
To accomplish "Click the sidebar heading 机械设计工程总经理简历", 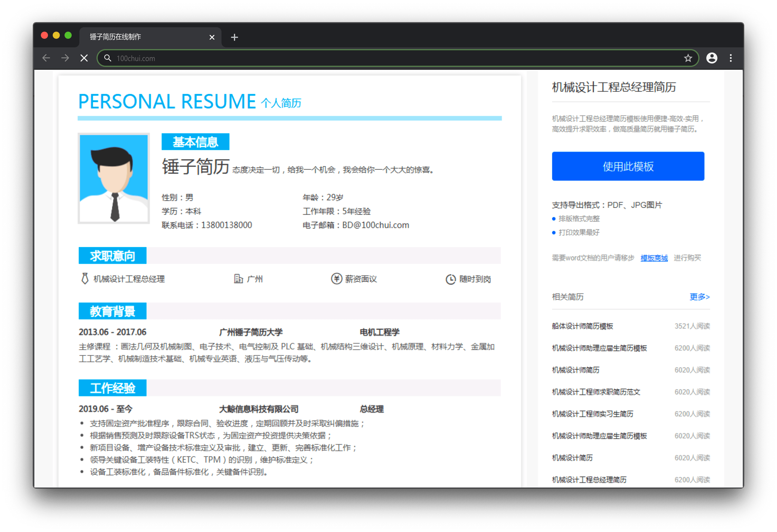I will click(614, 87).
